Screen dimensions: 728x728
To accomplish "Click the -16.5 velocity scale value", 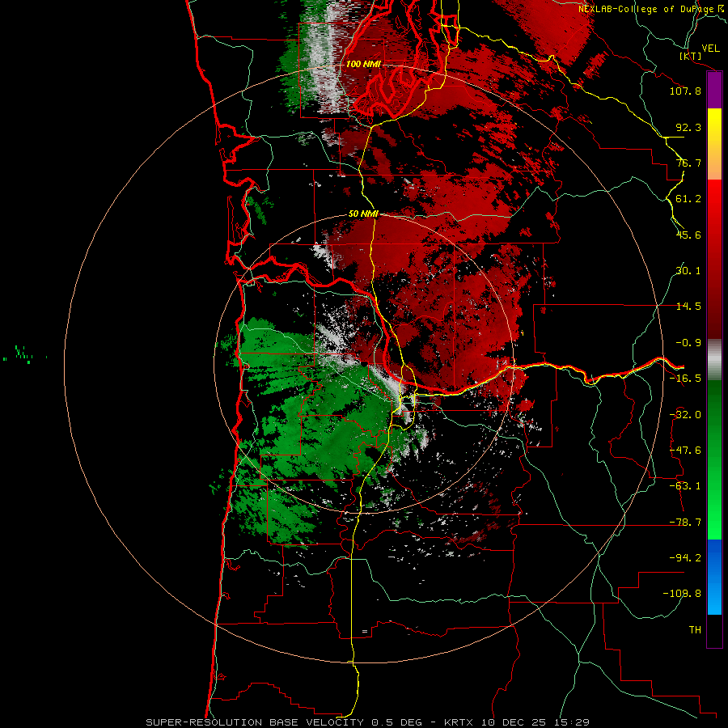I will coord(685,379).
